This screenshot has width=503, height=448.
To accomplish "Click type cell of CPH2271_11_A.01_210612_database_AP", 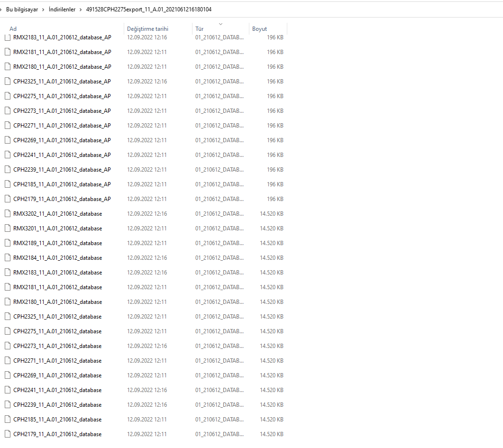I will pyautogui.click(x=219, y=125).
